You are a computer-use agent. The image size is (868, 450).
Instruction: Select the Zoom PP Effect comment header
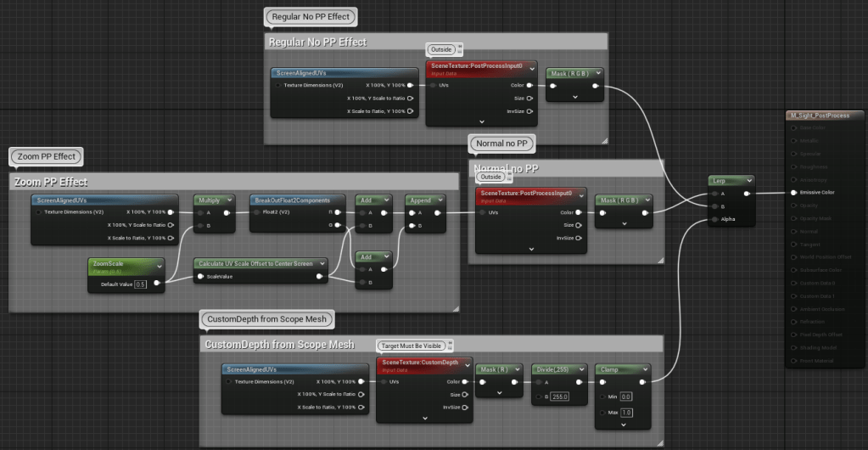tap(127, 182)
